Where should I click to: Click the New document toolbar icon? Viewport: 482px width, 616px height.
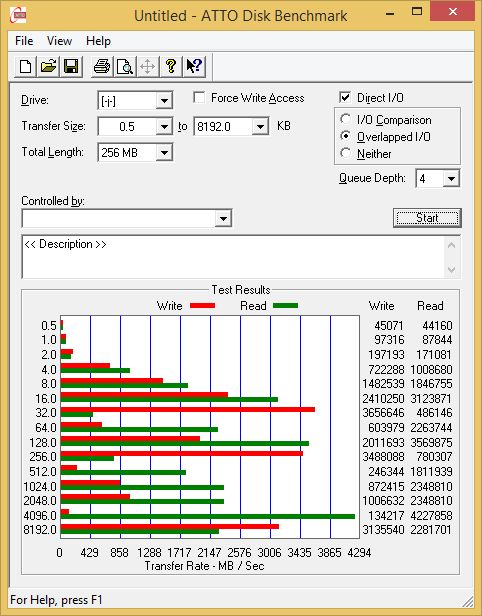pyautogui.click(x=26, y=66)
